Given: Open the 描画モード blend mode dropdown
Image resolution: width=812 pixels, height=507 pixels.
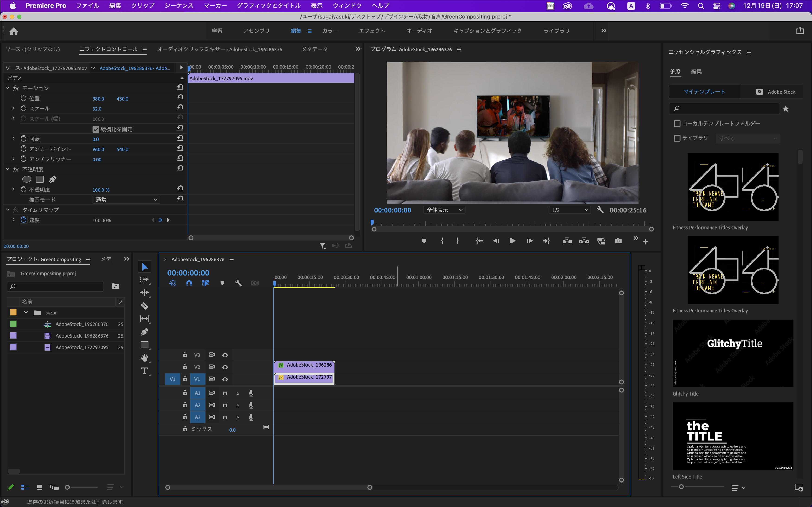Looking at the screenshot, I should tap(126, 200).
